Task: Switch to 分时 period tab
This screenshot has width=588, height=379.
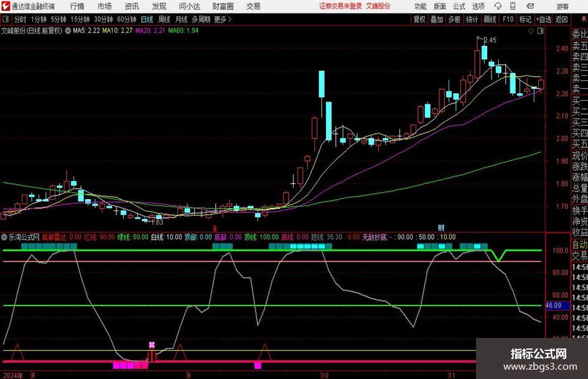Action: click(x=21, y=19)
